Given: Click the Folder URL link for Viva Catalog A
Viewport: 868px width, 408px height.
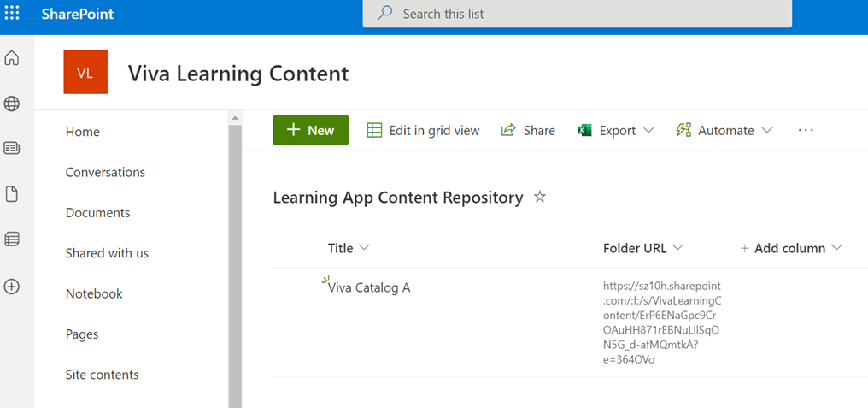Looking at the screenshot, I should pyautogui.click(x=662, y=322).
